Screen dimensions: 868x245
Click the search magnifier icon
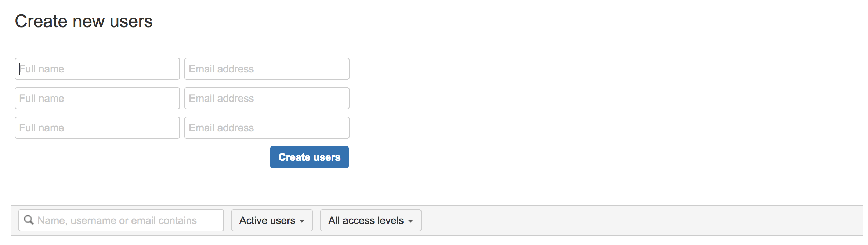point(29,220)
